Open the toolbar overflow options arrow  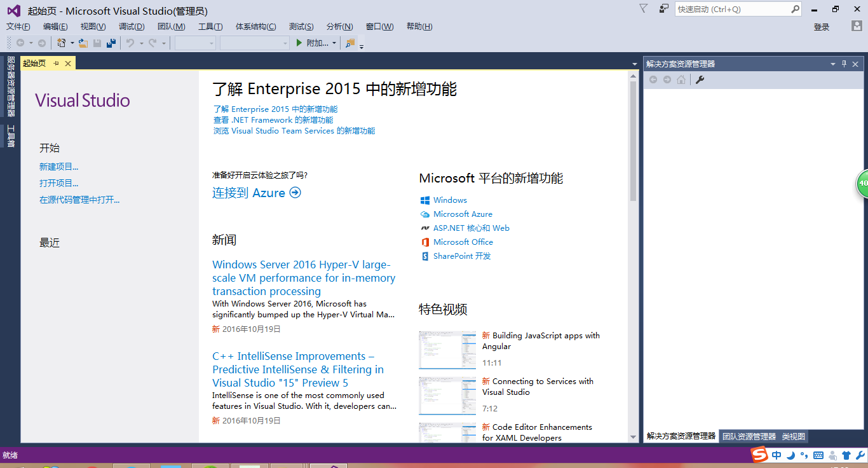click(x=362, y=46)
